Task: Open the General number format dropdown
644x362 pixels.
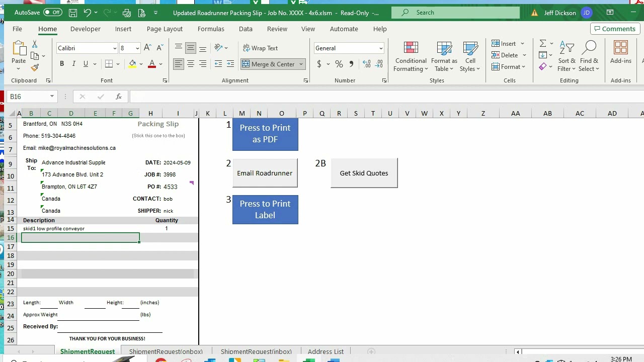Action: pos(381,48)
